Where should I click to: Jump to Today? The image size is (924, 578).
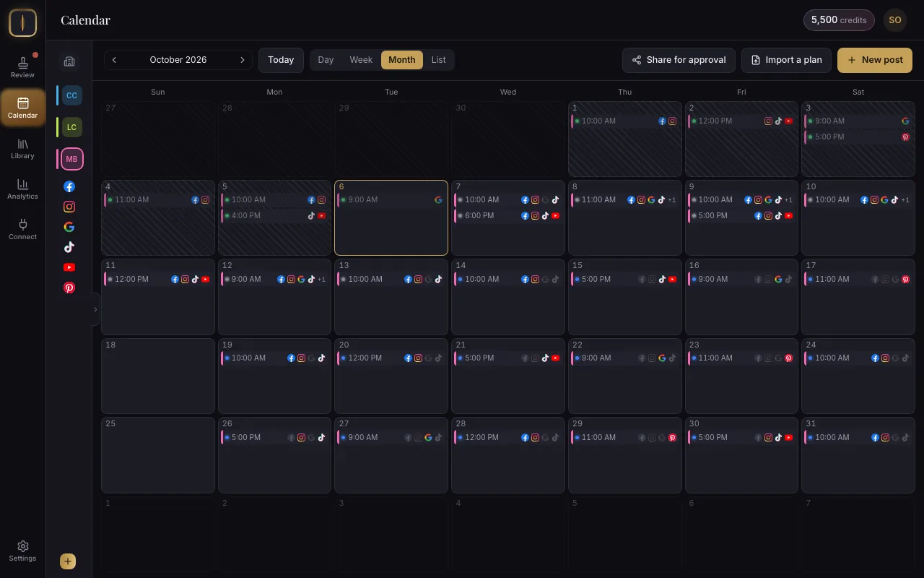tap(281, 60)
